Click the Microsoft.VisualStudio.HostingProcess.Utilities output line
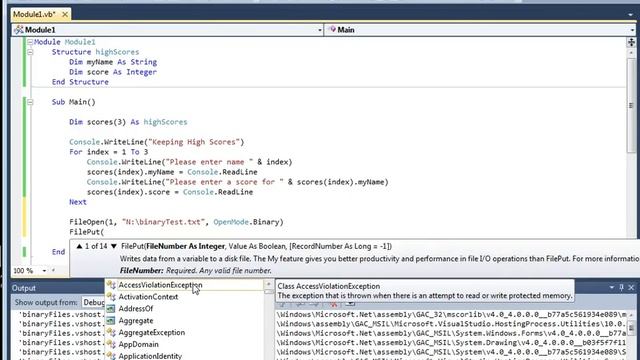The image size is (640, 360). 451,324
